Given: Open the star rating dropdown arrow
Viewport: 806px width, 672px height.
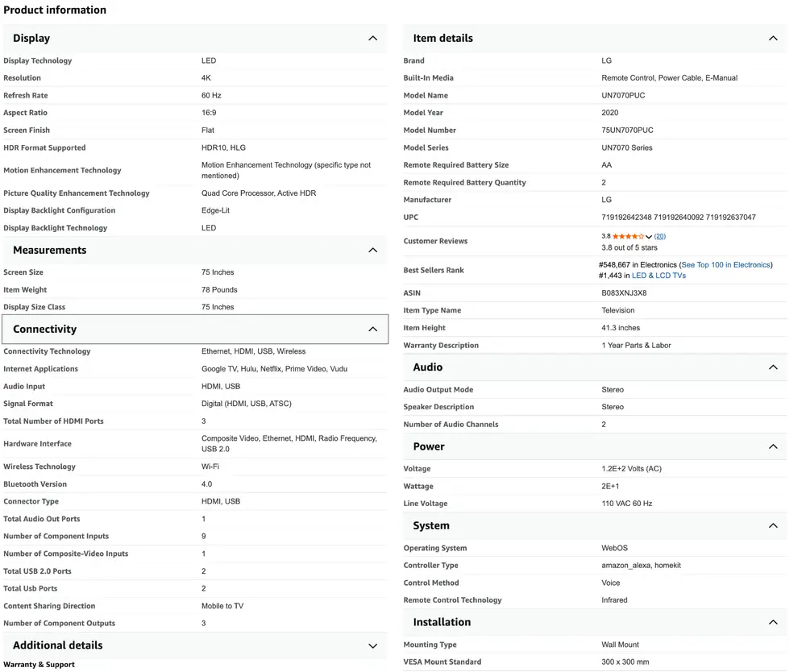Looking at the screenshot, I should (x=649, y=237).
